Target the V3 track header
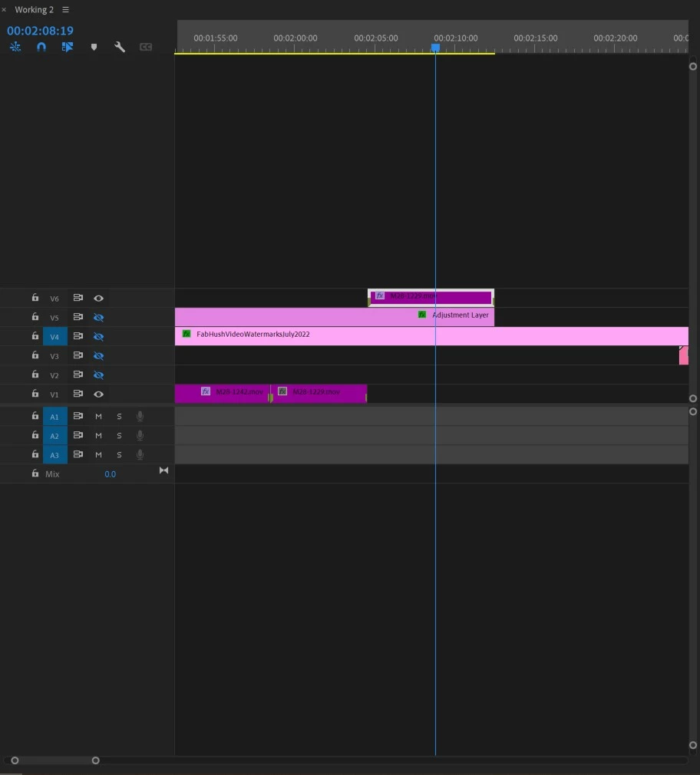Screen dimensions: 700x775 pos(54,356)
